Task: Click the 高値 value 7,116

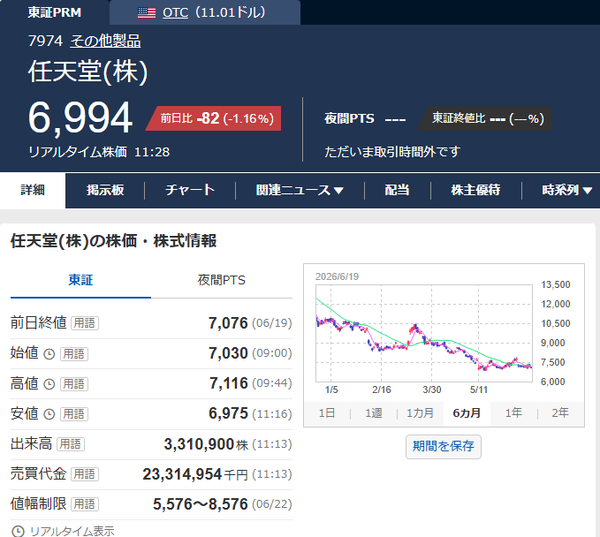Action: [228, 383]
